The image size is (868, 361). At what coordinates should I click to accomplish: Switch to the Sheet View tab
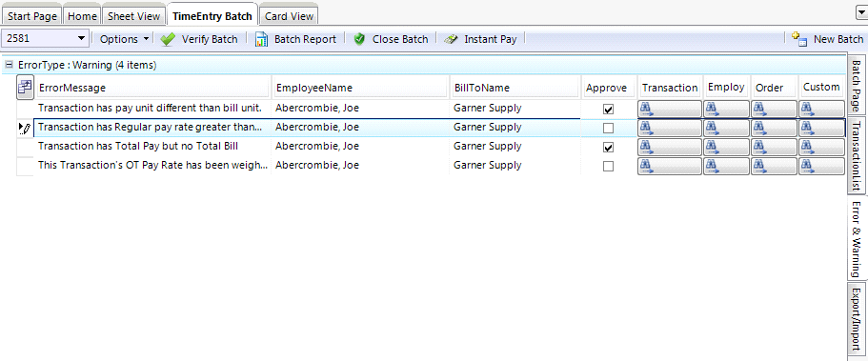pyautogui.click(x=133, y=16)
